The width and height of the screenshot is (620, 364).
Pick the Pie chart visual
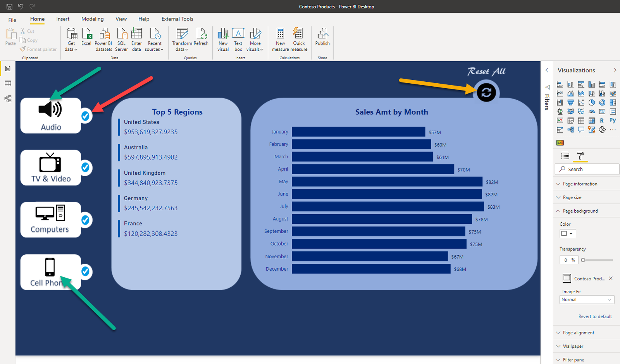point(591,103)
